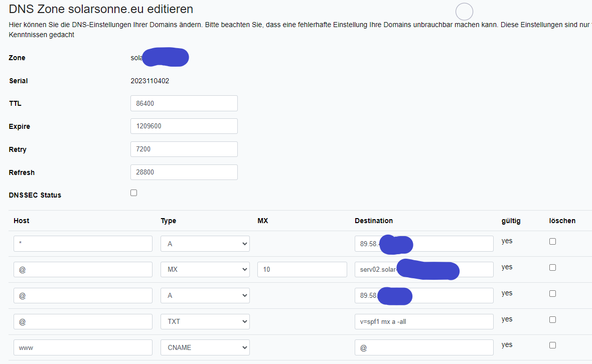Viewport: 592px width, 364px height.
Task: Click the TTL field showing 86400
Action: tap(184, 103)
